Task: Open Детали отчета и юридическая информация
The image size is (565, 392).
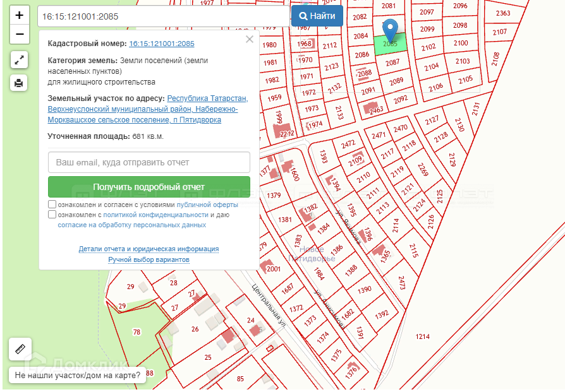Action: pos(149,249)
